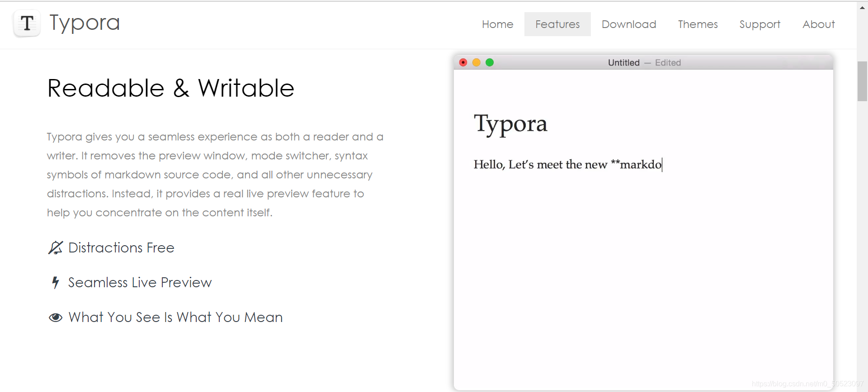Click the Typora T logo icon
This screenshot has height=392, width=868.
[x=27, y=23]
